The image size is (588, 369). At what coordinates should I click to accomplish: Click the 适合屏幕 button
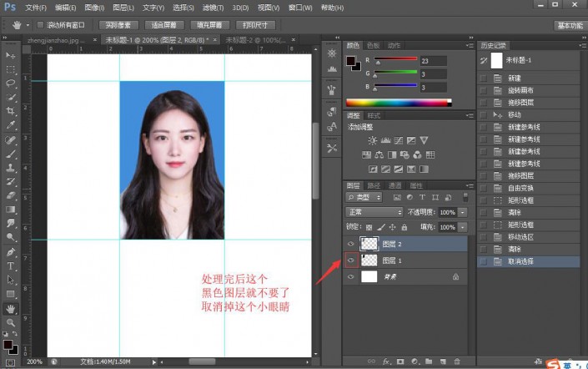pyautogui.click(x=164, y=25)
